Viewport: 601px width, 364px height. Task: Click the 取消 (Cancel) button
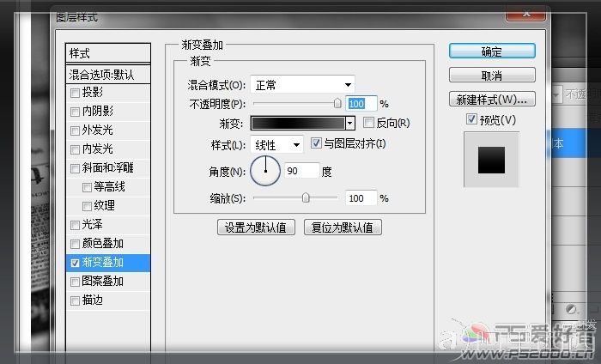(x=492, y=76)
